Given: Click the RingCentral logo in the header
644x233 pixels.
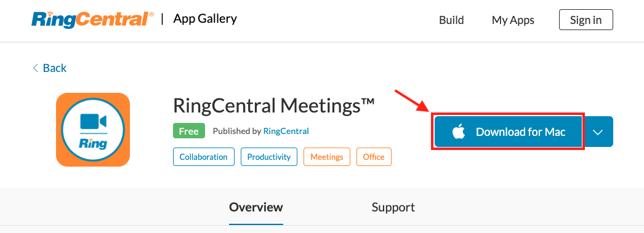Looking at the screenshot, I should pos(93,20).
